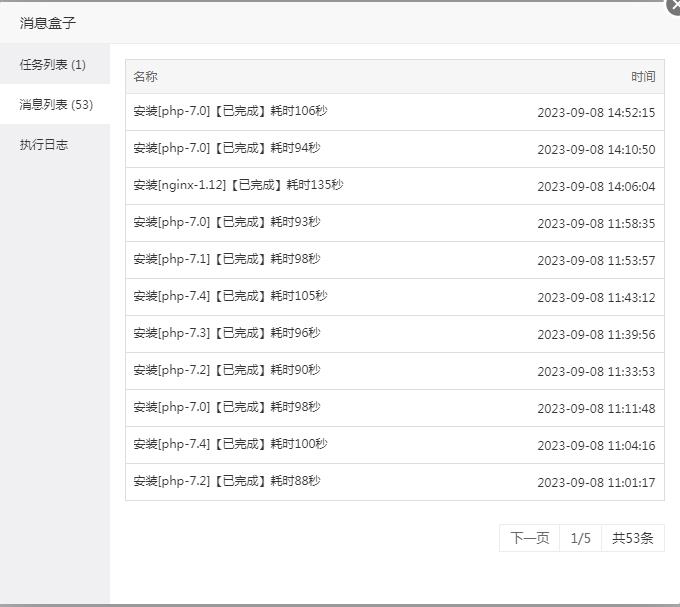Select 消息列表 (53) tab
This screenshot has height=607, width=680.
point(55,104)
